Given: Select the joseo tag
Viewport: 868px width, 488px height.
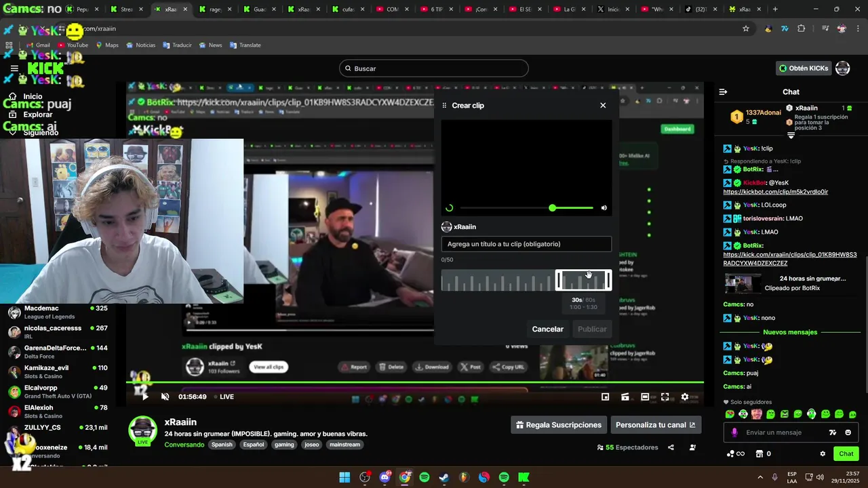Looking at the screenshot, I should (x=311, y=445).
